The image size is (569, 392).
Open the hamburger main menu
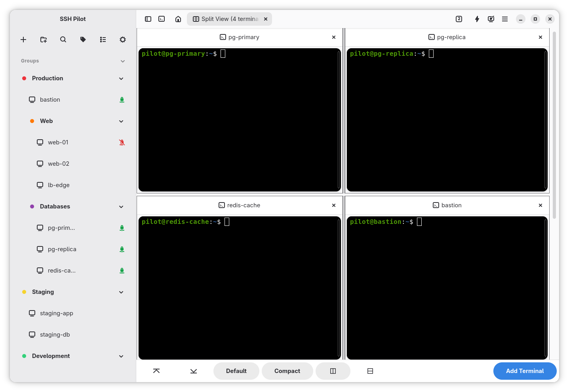(x=505, y=19)
